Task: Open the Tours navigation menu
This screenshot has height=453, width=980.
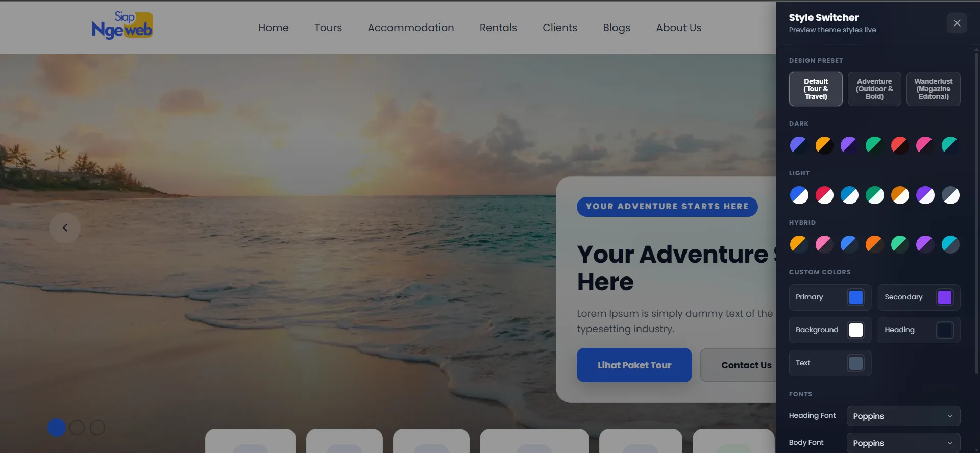Action: [x=328, y=28]
